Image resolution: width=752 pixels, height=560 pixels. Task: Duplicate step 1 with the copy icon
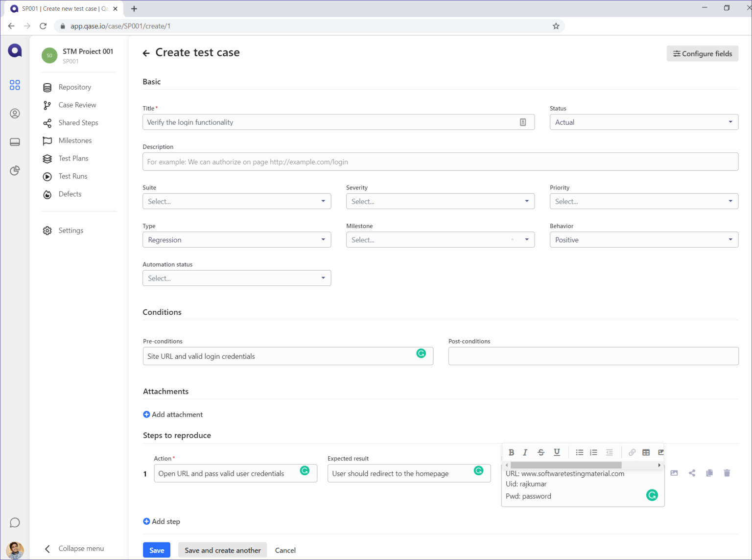pyautogui.click(x=709, y=473)
